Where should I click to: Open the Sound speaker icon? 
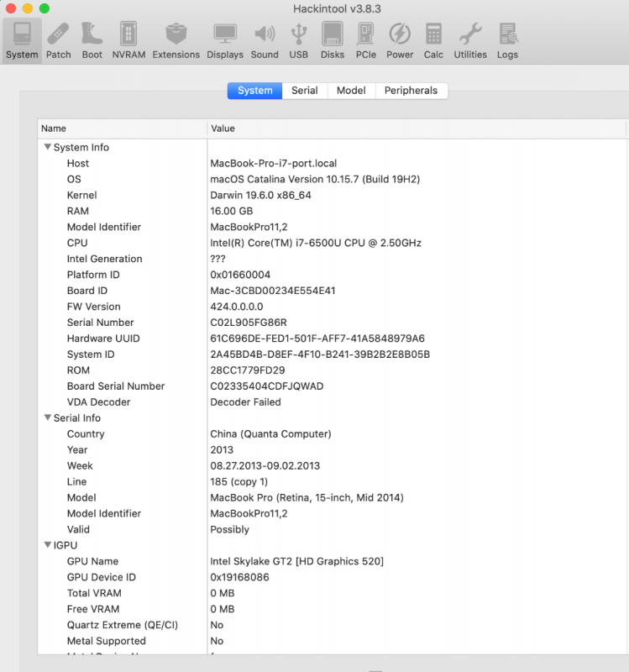click(265, 40)
